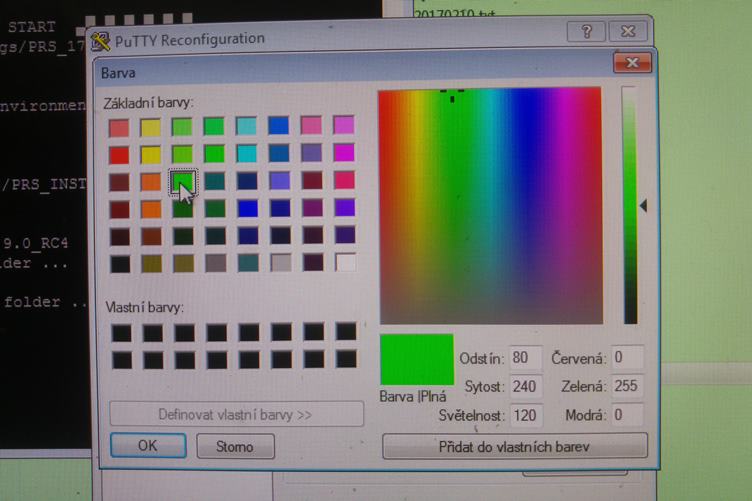The width and height of the screenshot is (752, 501).
Task: Click the PuTTY Reconfiguration title bar icon
Action: 100,42
